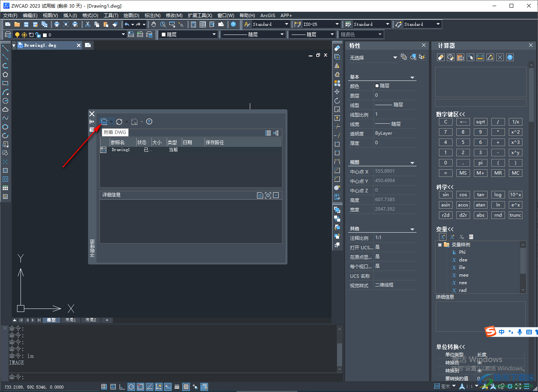Collapse the 基本 section in properties panel

(412, 77)
